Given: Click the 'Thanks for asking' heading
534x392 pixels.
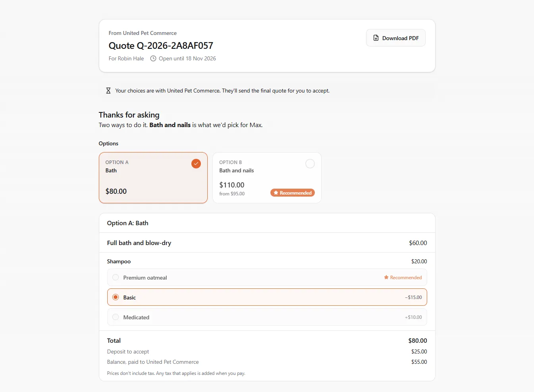Looking at the screenshot, I should coord(129,115).
